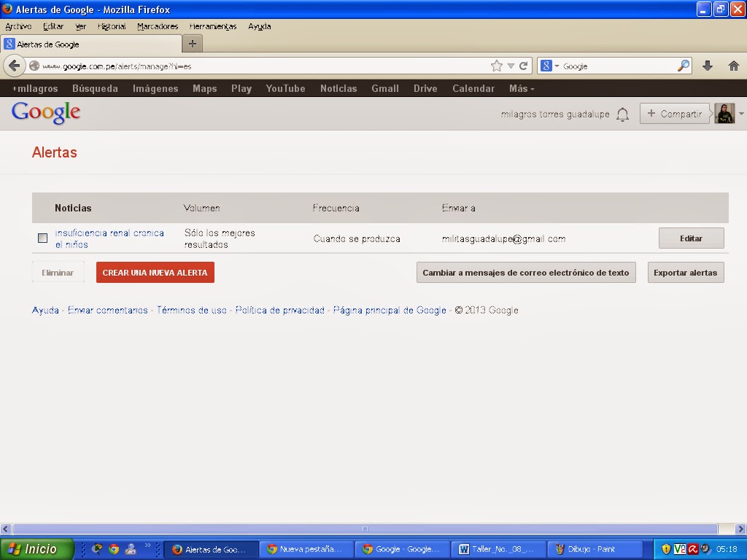Click the horizontal scrollbar left arrow

point(6,529)
